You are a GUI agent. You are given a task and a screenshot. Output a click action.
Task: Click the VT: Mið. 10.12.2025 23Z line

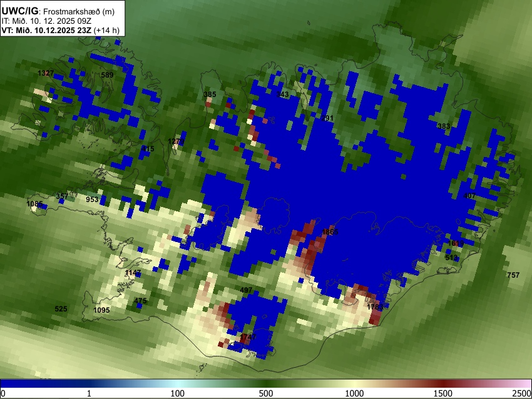[60, 31]
